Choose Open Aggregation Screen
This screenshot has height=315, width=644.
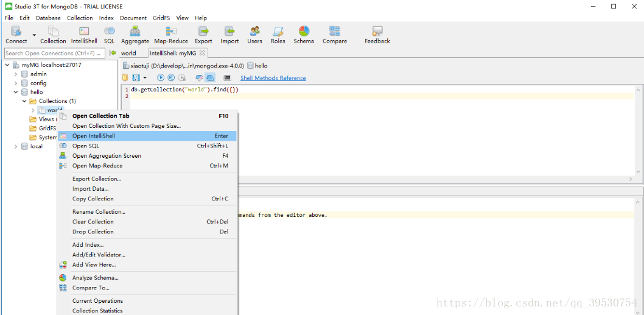coord(147,156)
